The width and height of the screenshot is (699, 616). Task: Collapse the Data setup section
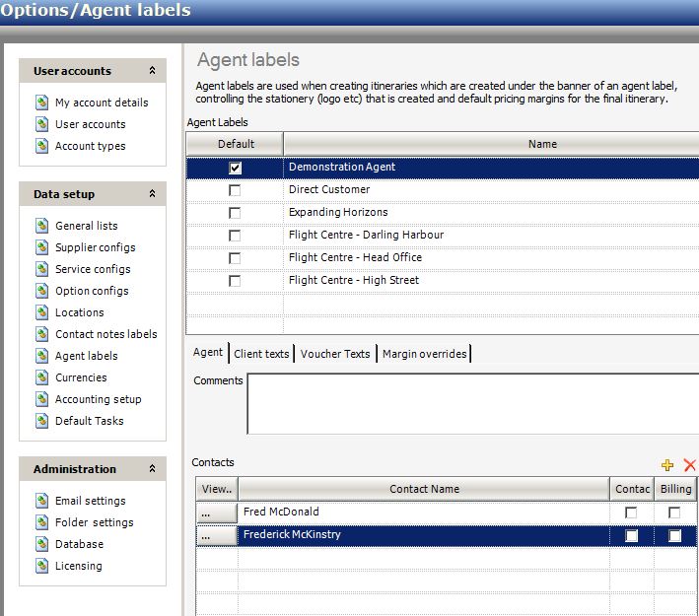tap(152, 194)
